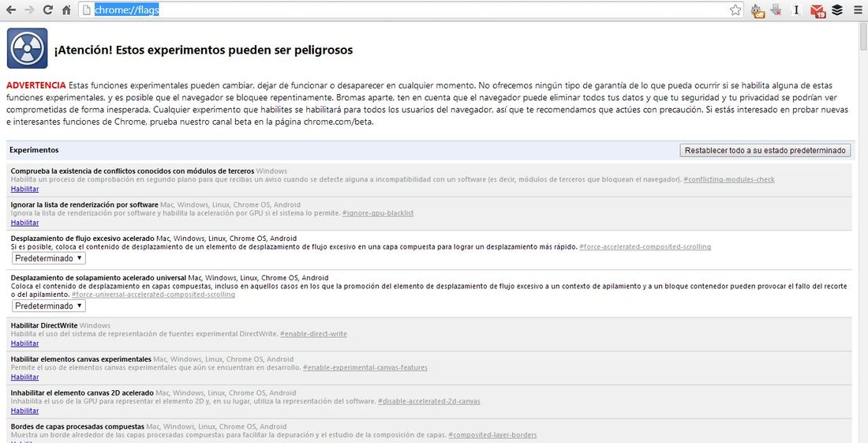This screenshot has height=443, width=868.
Task: Click title 'Inhabilitar el elemento canvas 2D acelerado'
Action: pyautogui.click(x=83, y=393)
